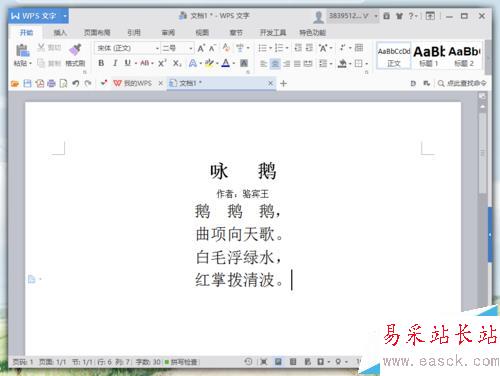500x376 pixels.
Task: Close the 文档1 document tab
Action: 270,83
